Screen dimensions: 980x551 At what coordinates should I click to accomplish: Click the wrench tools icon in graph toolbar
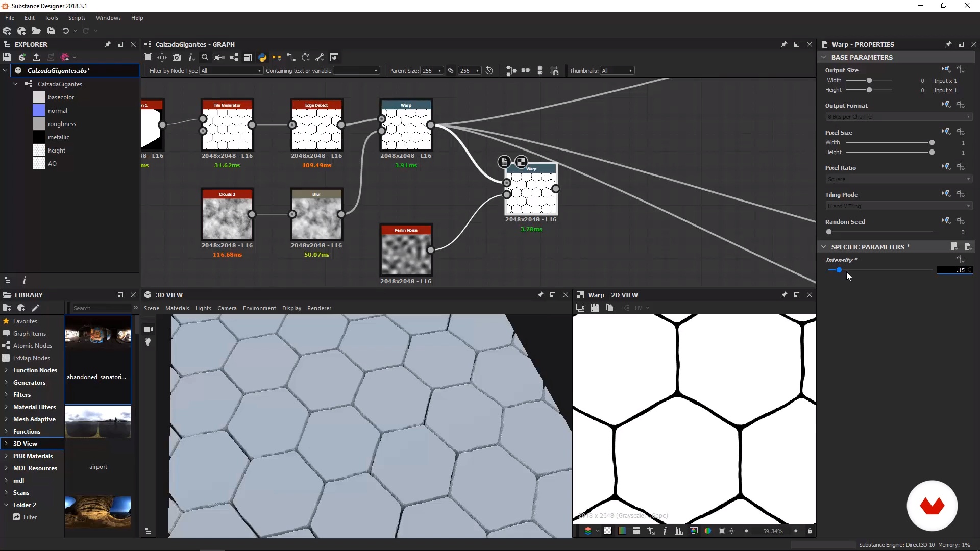pos(320,57)
